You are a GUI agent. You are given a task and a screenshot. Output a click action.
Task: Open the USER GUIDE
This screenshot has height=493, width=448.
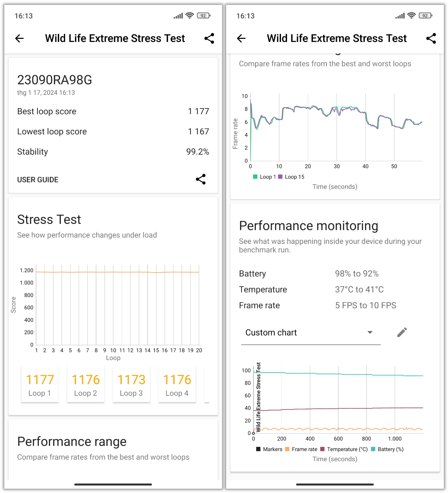pyautogui.click(x=37, y=179)
